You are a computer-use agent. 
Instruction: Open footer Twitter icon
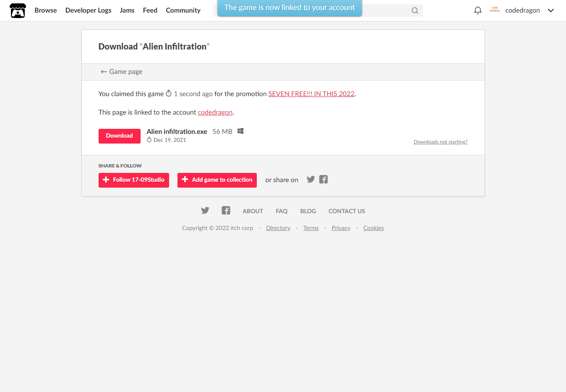pos(205,211)
